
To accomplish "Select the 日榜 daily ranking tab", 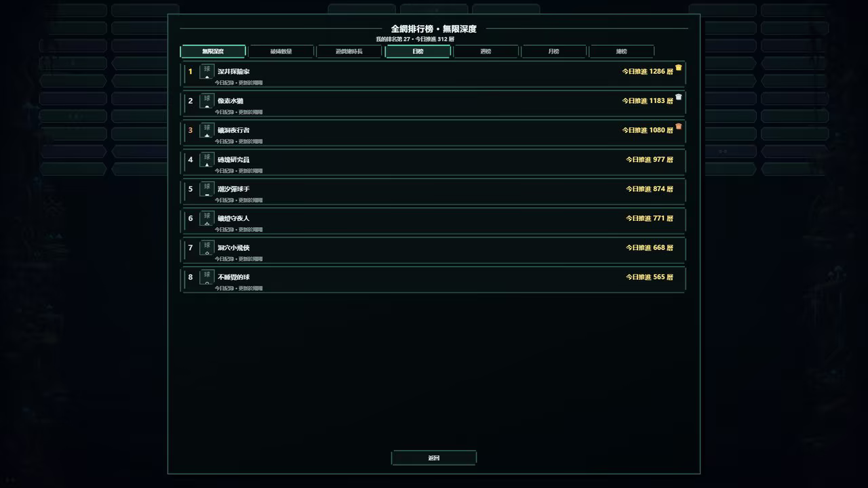I will pyautogui.click(x=418, y=52).
